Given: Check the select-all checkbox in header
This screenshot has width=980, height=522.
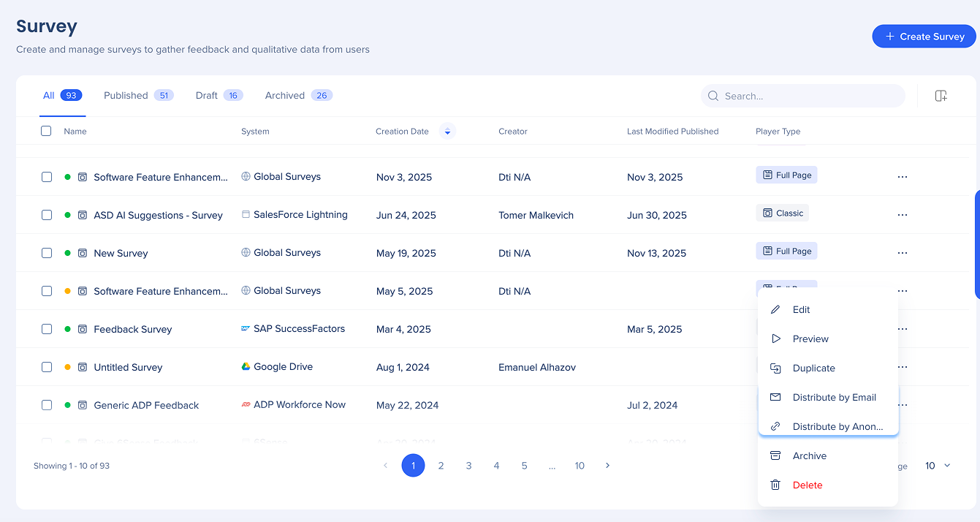Looking at the screenshot, I should (47, 132).
